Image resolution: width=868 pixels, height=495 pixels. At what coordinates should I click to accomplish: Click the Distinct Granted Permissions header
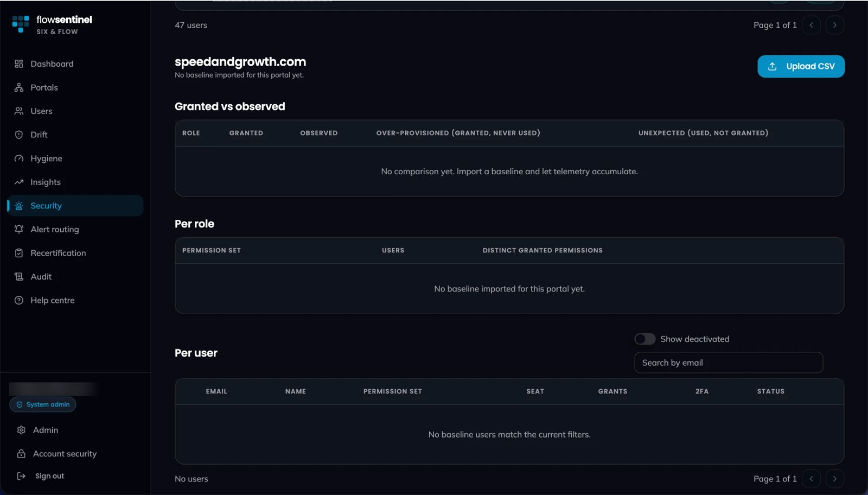[x=542, y=250]
